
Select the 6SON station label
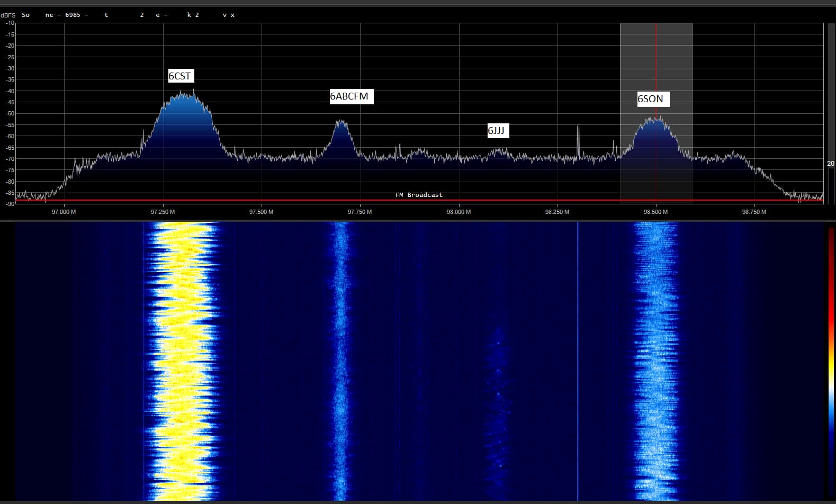coord(652,99)
